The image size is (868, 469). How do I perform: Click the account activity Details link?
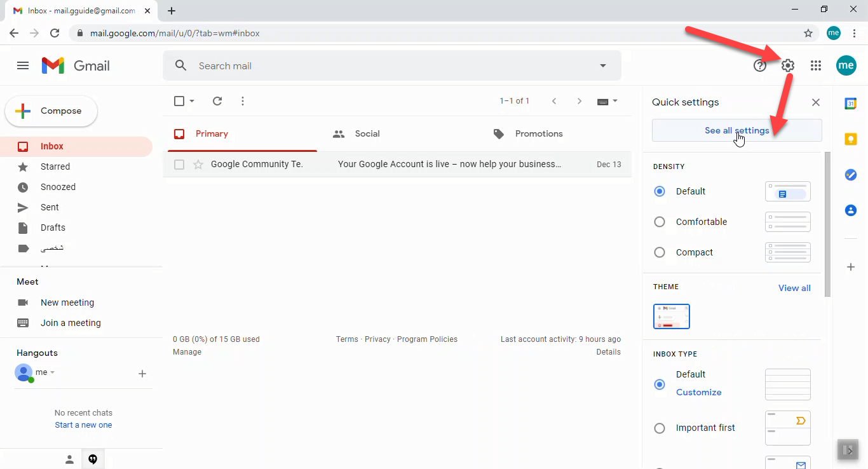(608, 352)
